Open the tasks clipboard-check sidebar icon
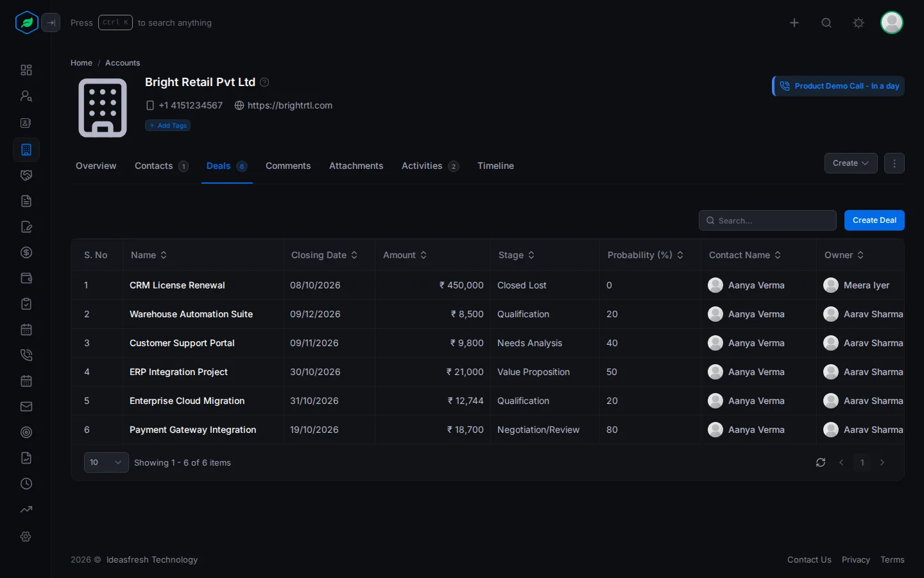The image size is (924, 578). [26, 304]
